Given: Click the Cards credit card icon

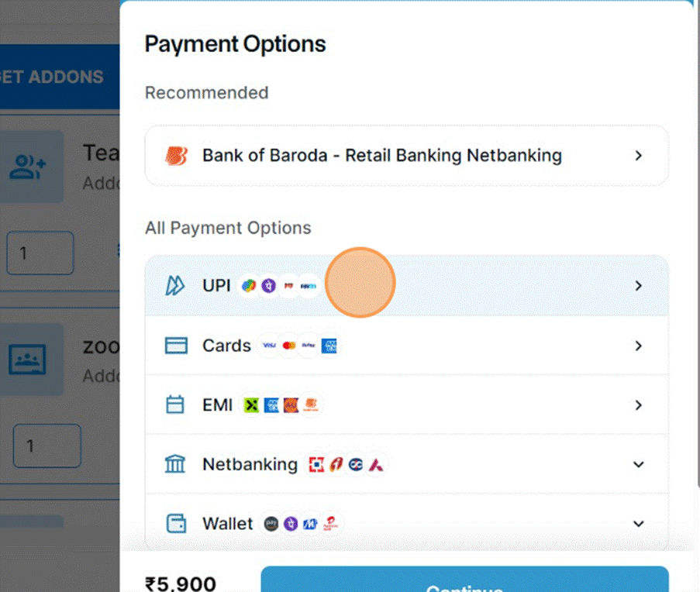Looking at the screenshot, I should click(176, 346).
